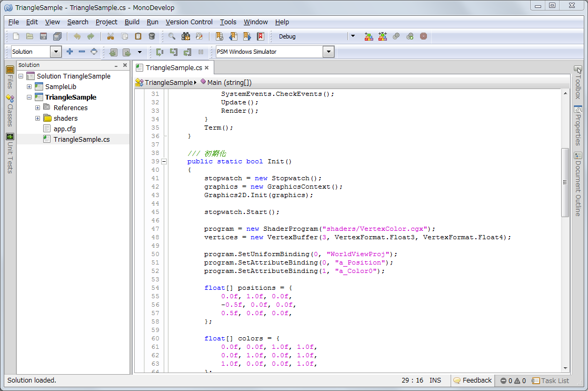The height and width of the screenshot is (391, 588).
Task: Click the Find in Files binoculars icon
Action: coord(185,36)
